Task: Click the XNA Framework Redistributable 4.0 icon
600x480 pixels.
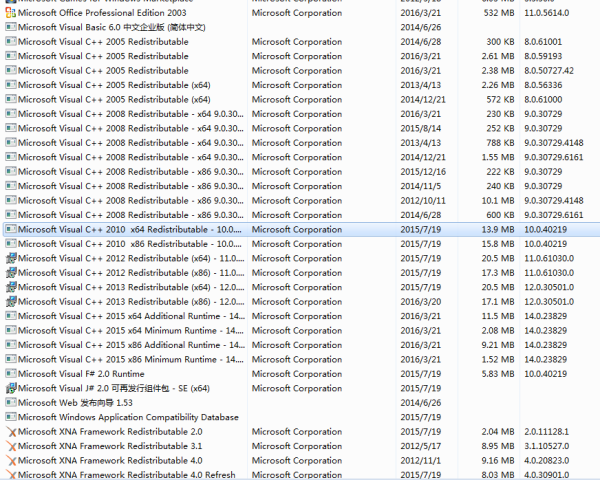Action: 11,461
